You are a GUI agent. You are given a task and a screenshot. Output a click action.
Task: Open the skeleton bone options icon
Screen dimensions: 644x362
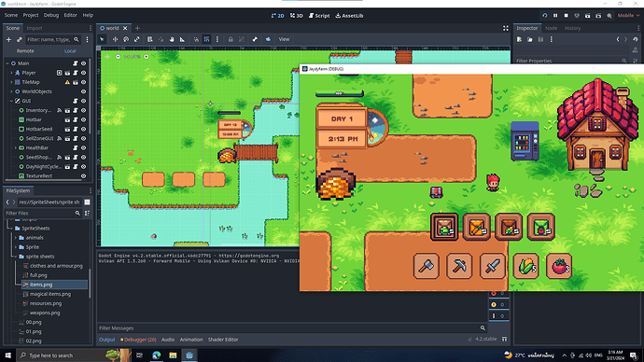coord(255,39)
